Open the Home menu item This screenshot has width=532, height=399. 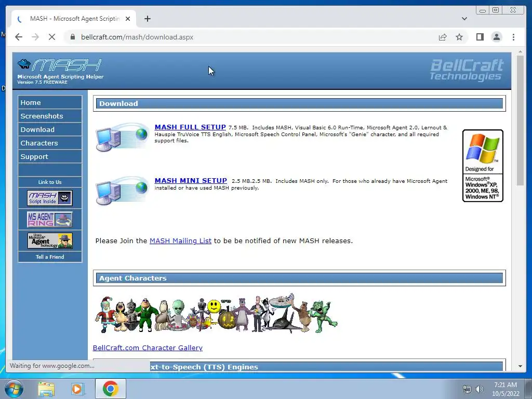50,102
